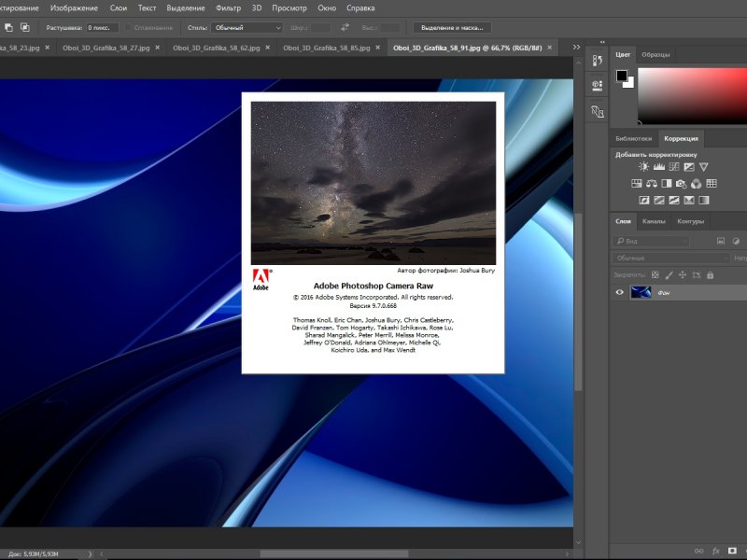
Task: Add a Black & White adjustment
Action: (x=667, y=183)
